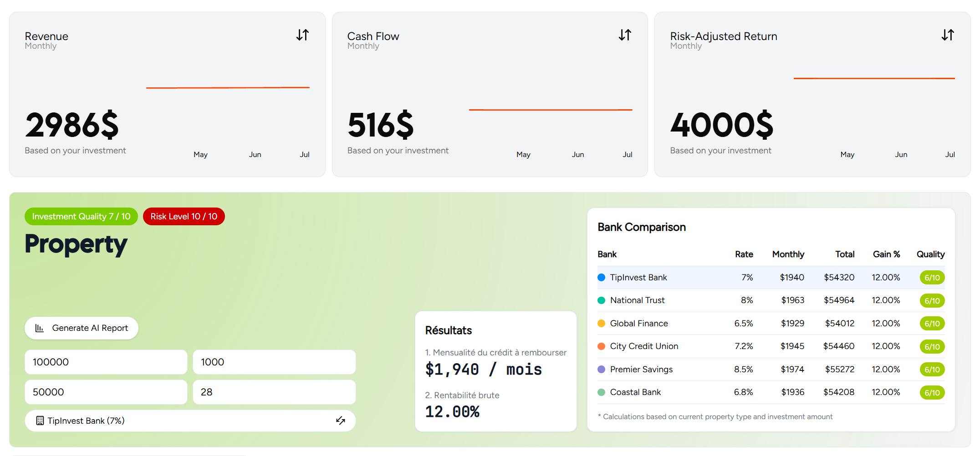The image size is (980, 456).
Task: Click sort arrows icon on Risk-Adjusted Return card
Action: (x=948, y=35)
